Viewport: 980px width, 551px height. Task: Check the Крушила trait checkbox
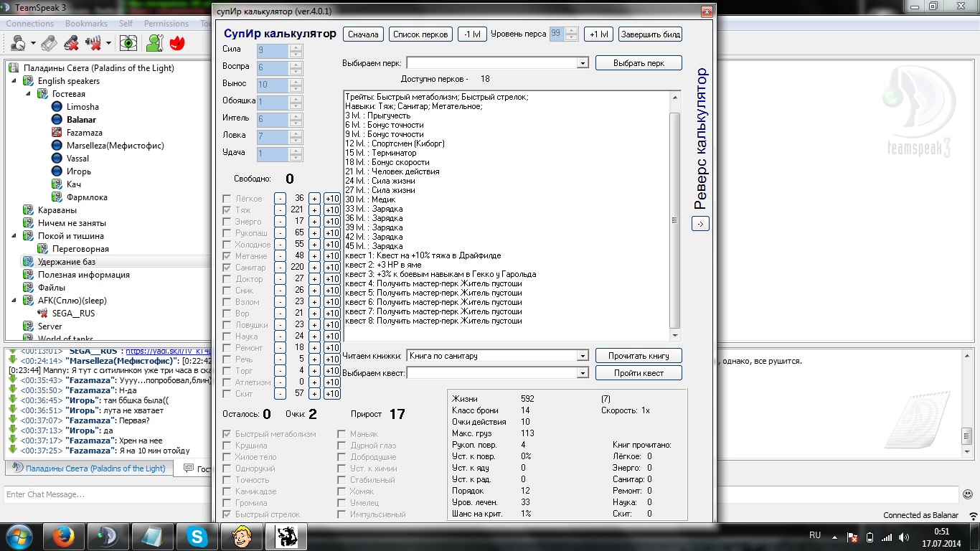pyautogui.click(x=227, y=446)
